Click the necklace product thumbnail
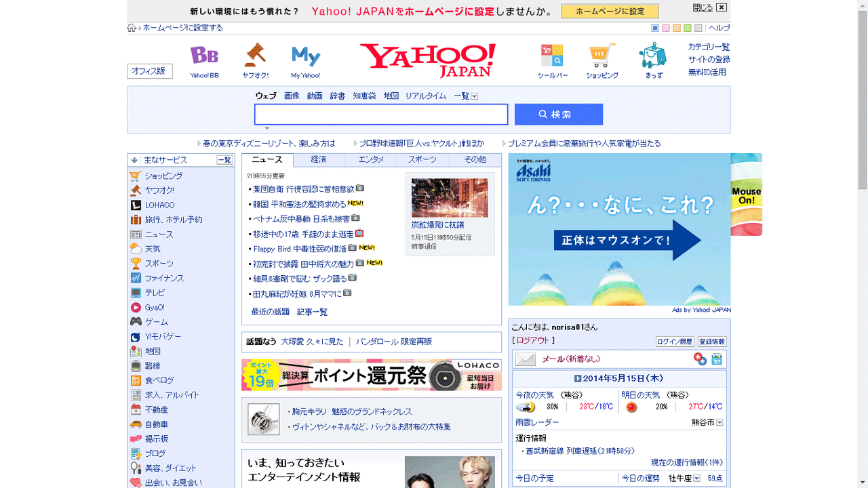Image resolution: width=868 pixels, height=488 pixels. coord(263,420)
